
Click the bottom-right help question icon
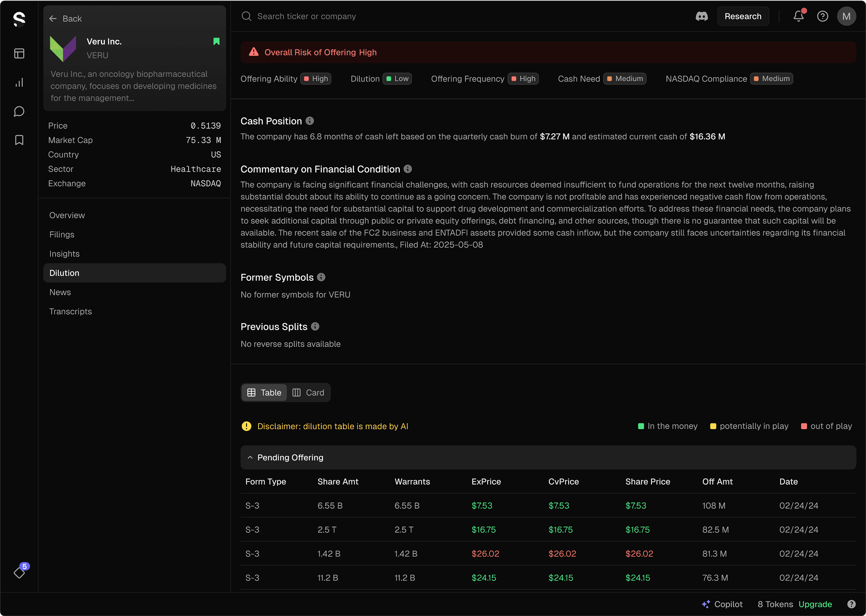point(851,604)
